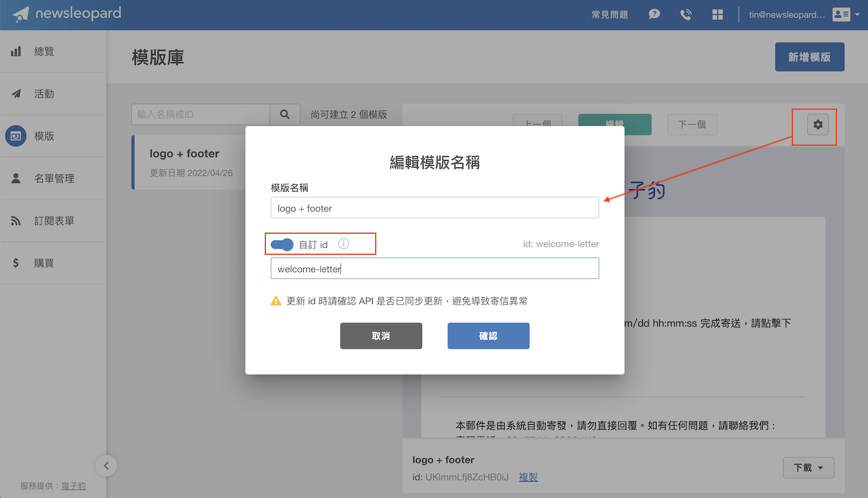868x498 pixels.
Task: Click the 新增模版 button
Action: (810, 57)
